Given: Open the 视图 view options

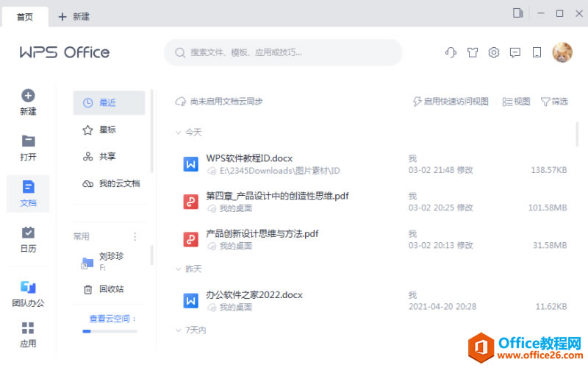Looking at the screenshot, I should tap(516, 102).
